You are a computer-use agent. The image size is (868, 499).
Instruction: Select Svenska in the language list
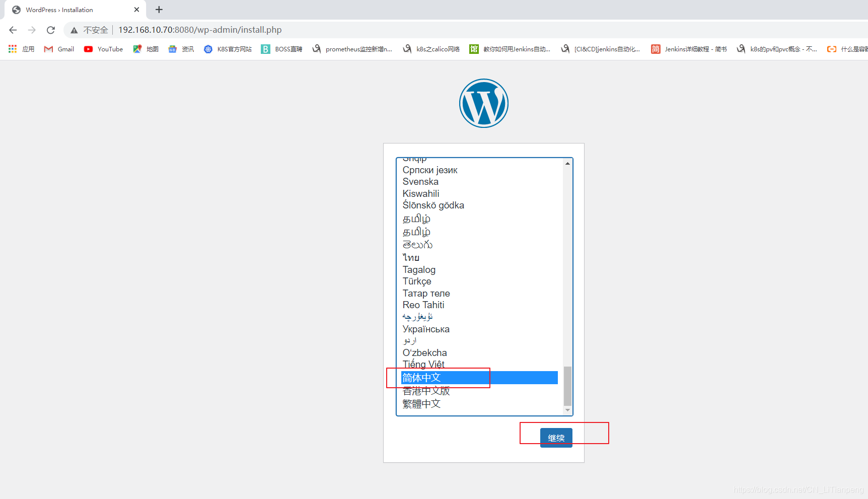479,181
